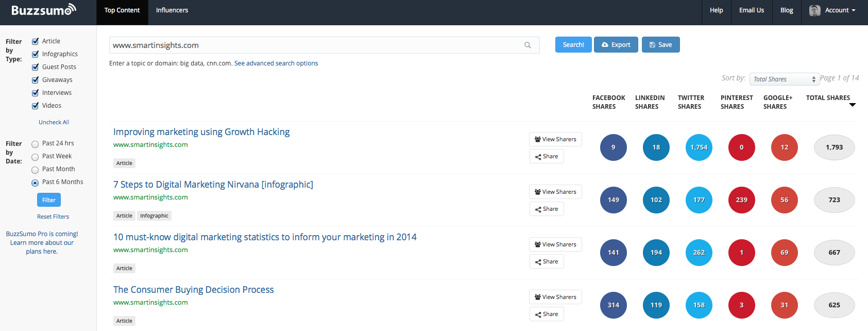
Task: View Sharers for Consumer Buying Decision Process
Action: pos(555,297)
